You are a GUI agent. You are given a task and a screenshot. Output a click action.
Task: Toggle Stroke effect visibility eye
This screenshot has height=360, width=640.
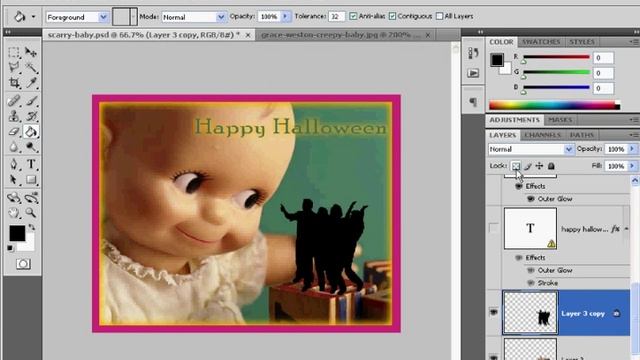[531, 283]
